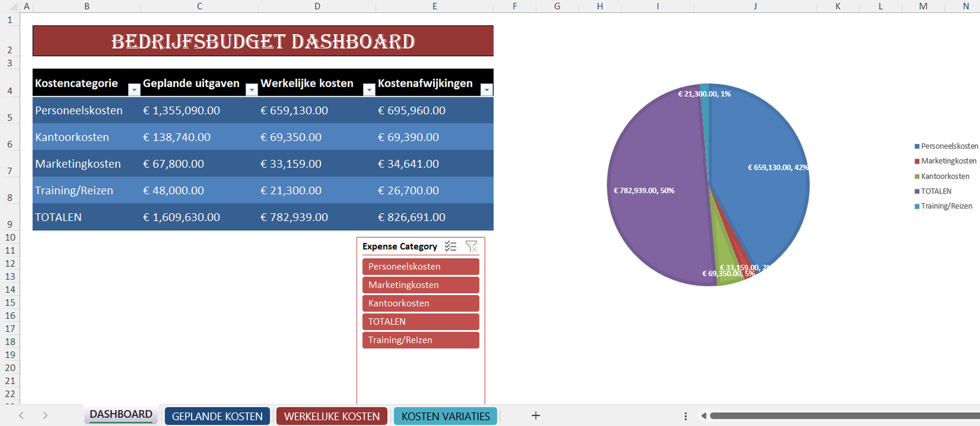Select row 5 header
Screen dimensions: 980x426
coord(10,110)
